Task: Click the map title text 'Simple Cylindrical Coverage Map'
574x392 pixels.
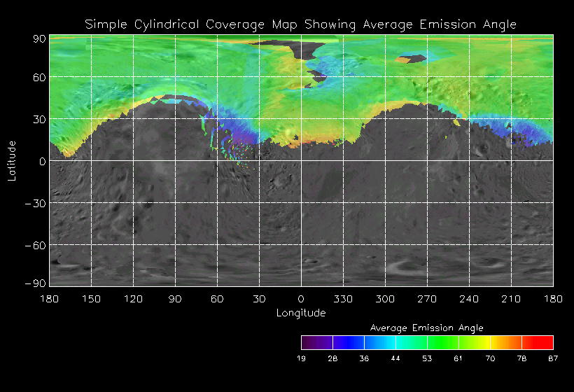Action: coord(190,24)
